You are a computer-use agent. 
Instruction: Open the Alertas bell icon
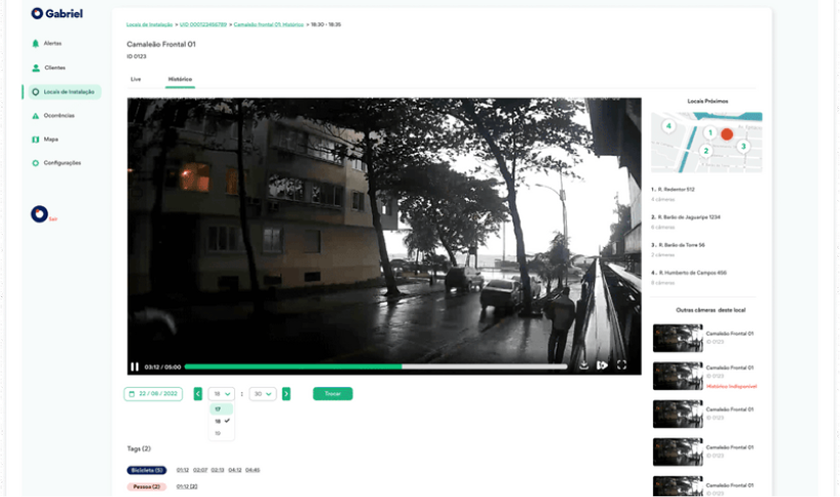[35, 43]
